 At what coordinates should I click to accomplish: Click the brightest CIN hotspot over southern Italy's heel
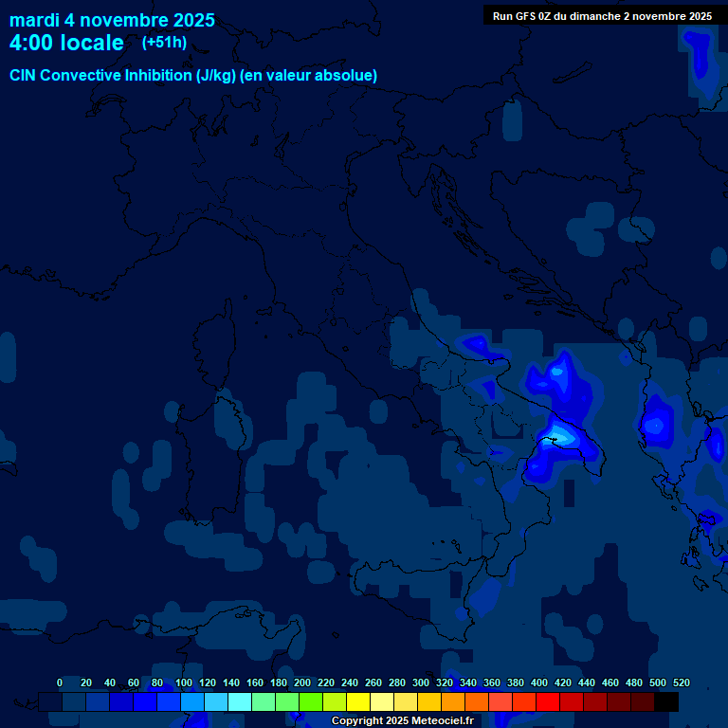[561, 435]
